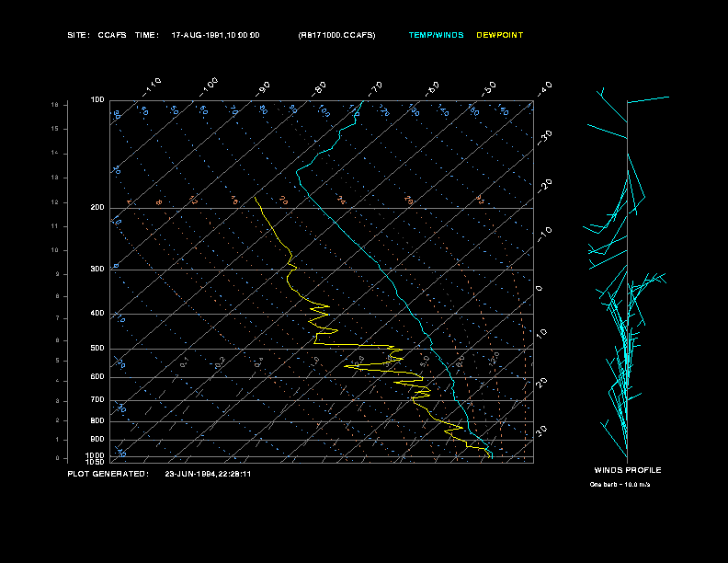Screen dimensions: 728x563
Task: Select the site name 'CCAFS' in header
Action: (x=112, y=35)
